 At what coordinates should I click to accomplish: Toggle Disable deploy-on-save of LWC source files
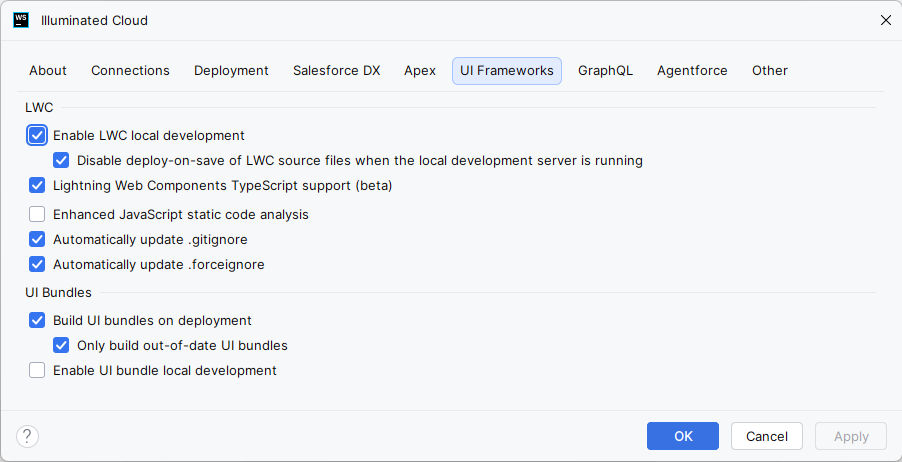(x=61, y=161)
